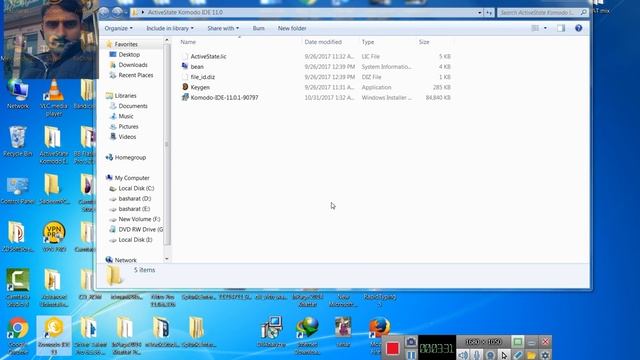The height and width of the screenshot is (360, 640).
Task: Select My Computer in navigation pane
Action: click(132, 178)
